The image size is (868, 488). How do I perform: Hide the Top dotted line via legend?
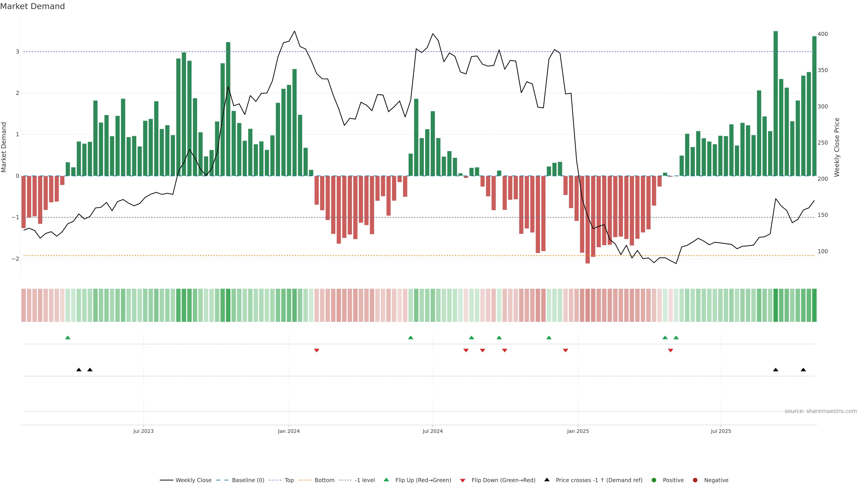pos(289,480)
